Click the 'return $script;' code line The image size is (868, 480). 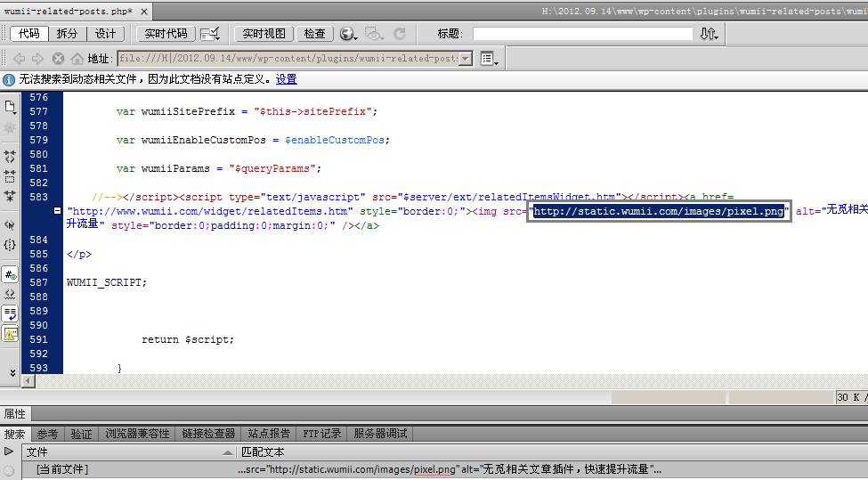coord(188,339)
